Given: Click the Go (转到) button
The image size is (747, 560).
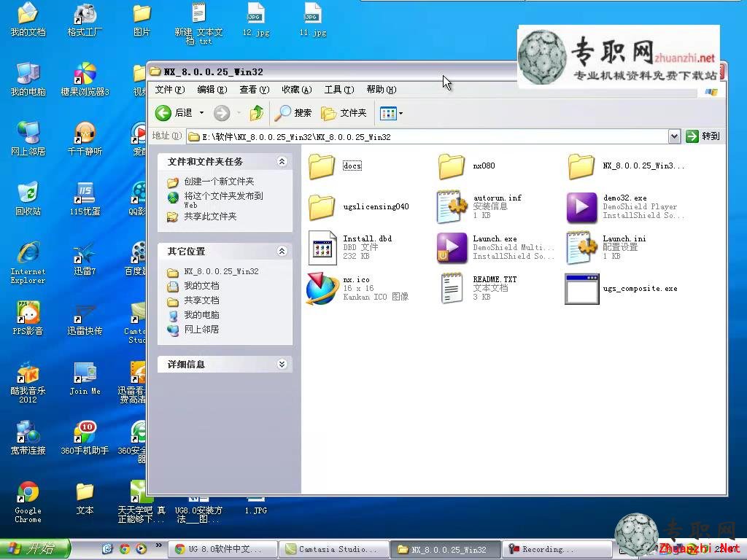Looking at the screenshot, I should (703, 136).
